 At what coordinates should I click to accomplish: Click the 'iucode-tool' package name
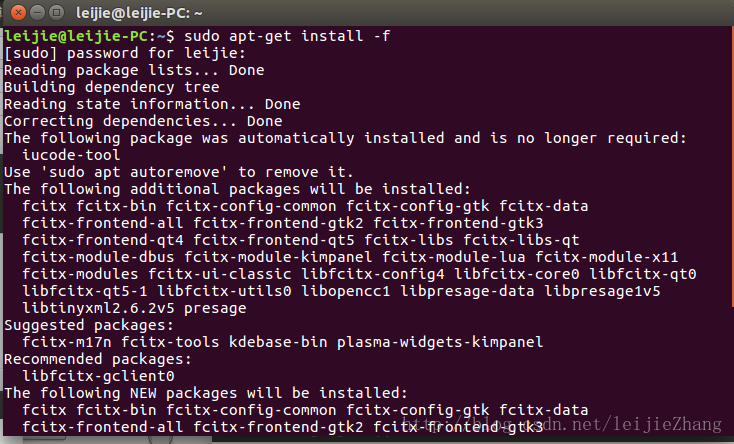(x=71, y=155)
